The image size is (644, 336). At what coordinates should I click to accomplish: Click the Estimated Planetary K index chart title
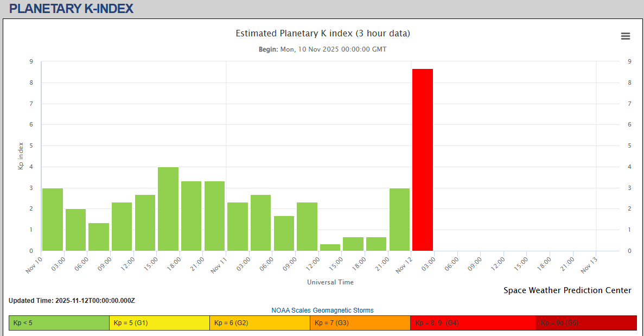323,33
